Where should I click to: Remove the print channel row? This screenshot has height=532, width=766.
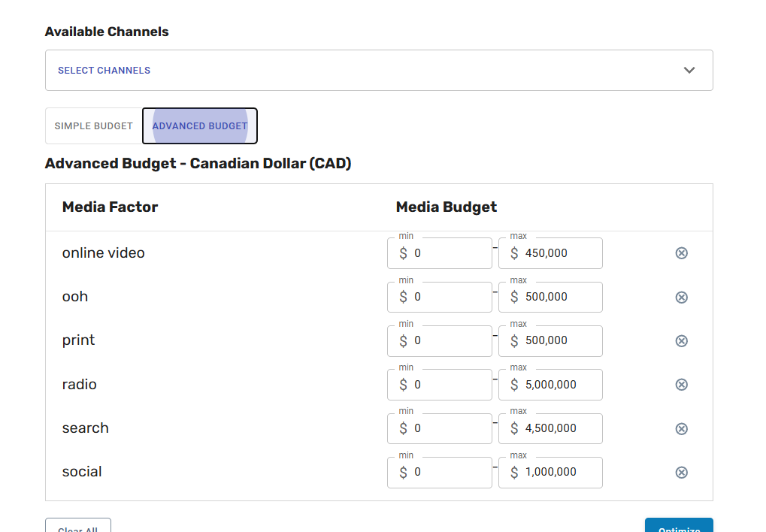[x=682, y=340]
